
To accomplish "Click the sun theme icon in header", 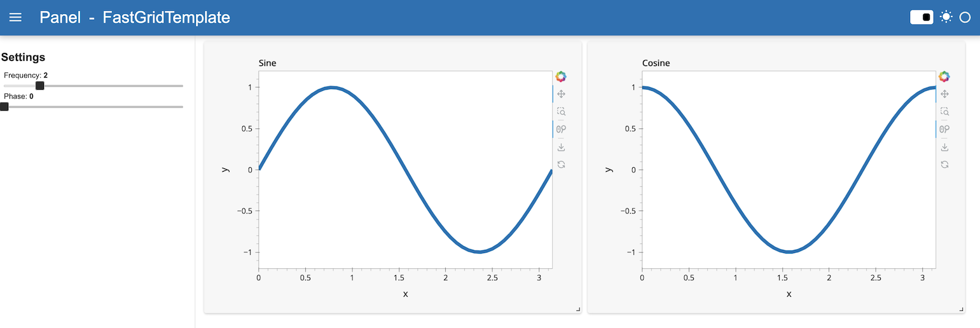I will coord(946,17).
